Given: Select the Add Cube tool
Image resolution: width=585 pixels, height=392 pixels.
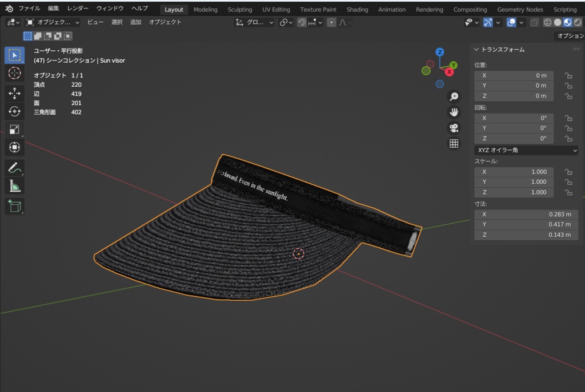Looking at the screenshot, I should 14,206.
